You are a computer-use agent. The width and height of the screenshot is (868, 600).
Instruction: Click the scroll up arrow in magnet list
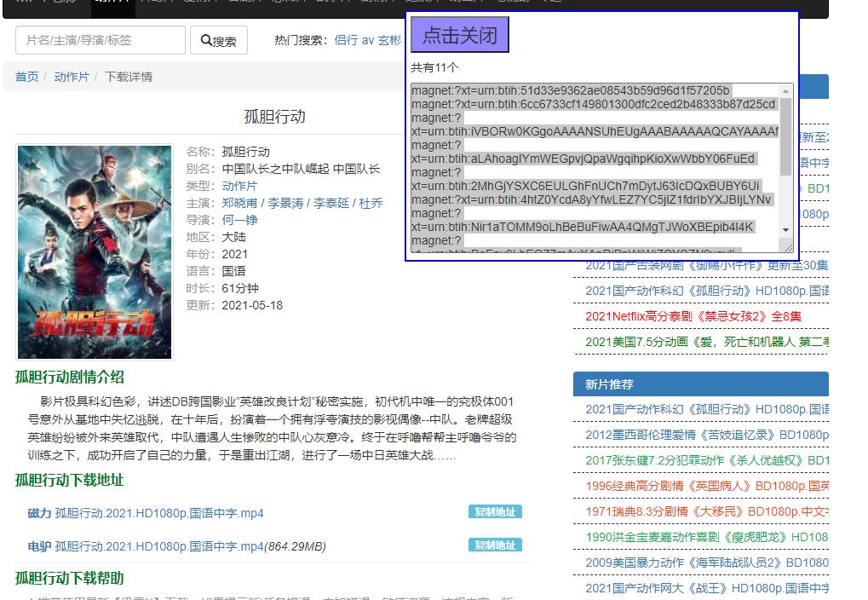[785, 90]
